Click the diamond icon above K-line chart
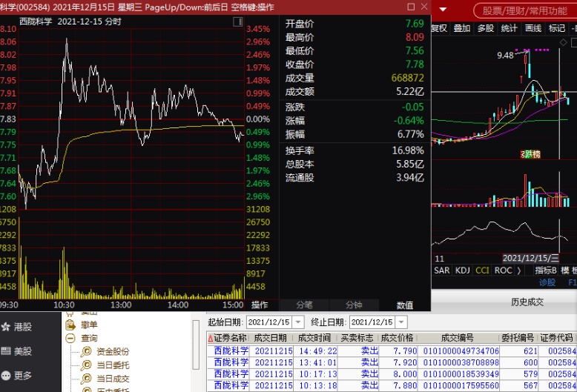The image size is (577, 392). 563,43
